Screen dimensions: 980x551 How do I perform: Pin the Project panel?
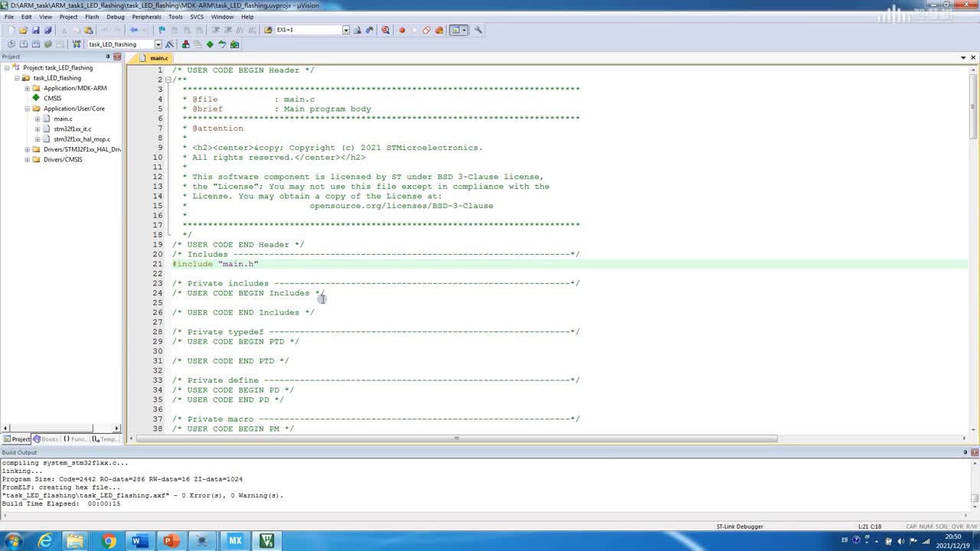tap(107, 57)
